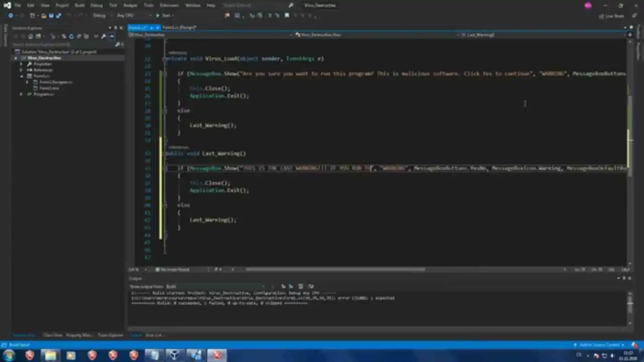This screenshot has width=644, height=362.
Task: Open the Project menu
Action: click(x=62, y=5)
